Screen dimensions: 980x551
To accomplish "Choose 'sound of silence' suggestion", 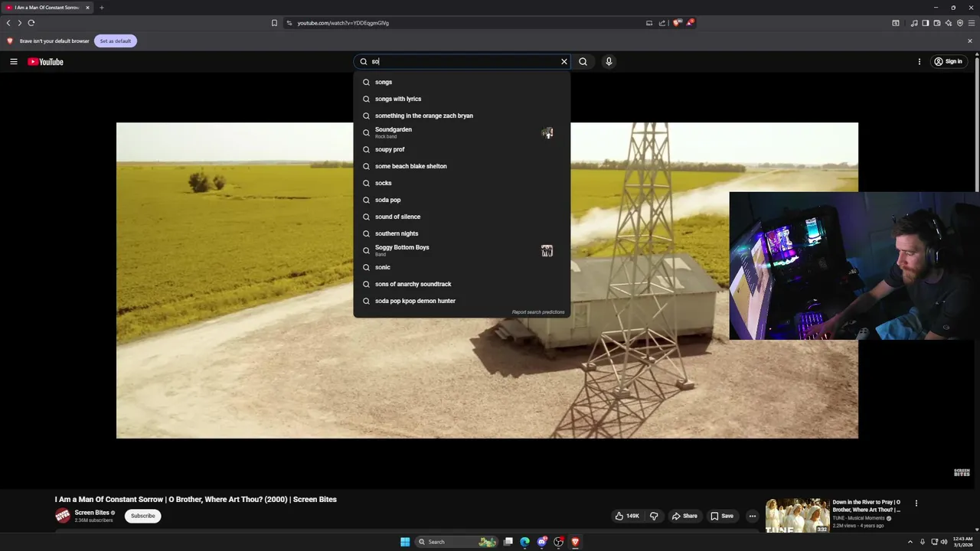I will point(462,217).
